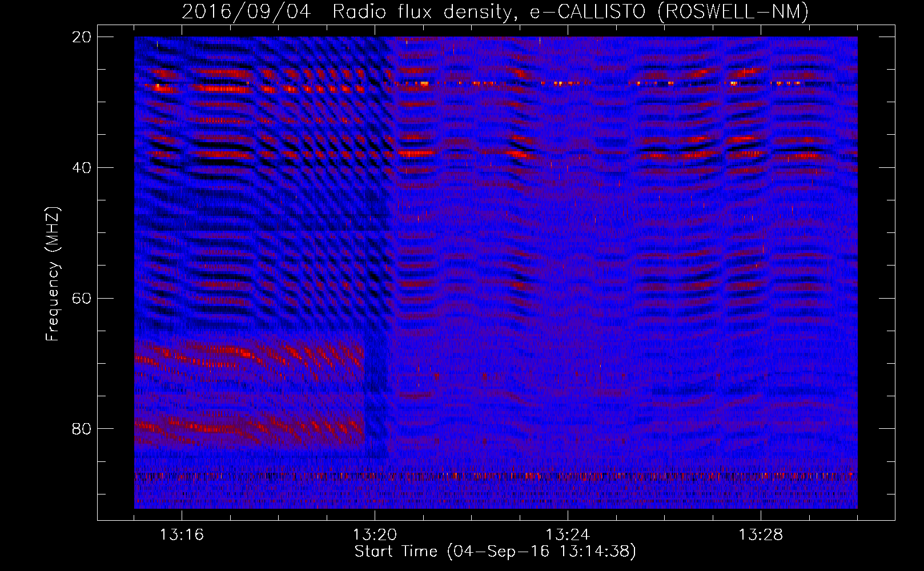The width and height of the screenshot is (924, 571).
Task: Click the '40' frequency tick label
Action: pyautogui.click(x=82, y=168)
